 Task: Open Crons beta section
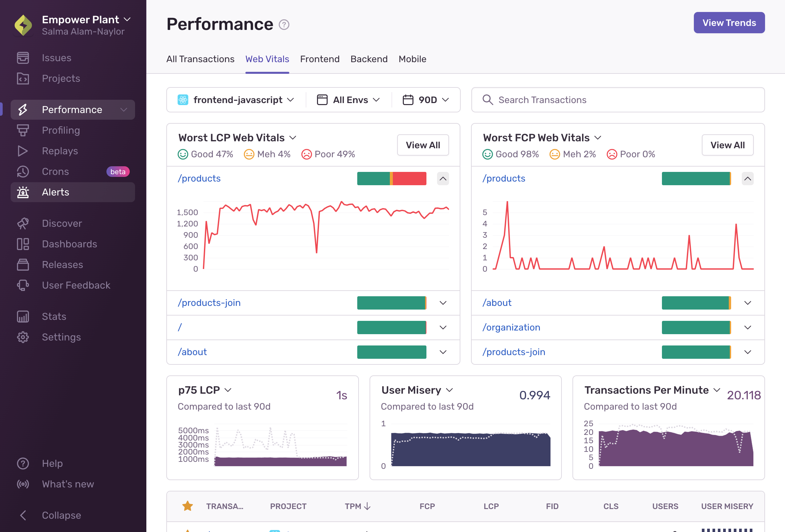(x=73, y=172)
